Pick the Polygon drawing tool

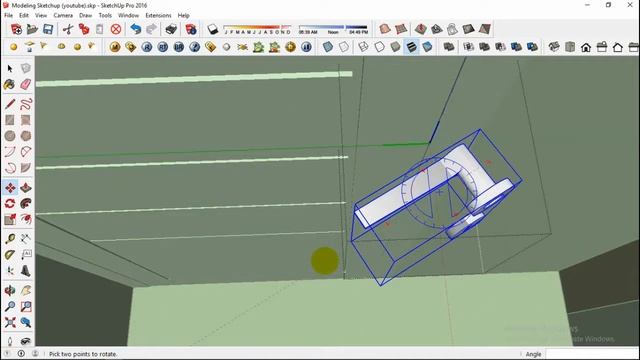(x=25, y=136)
